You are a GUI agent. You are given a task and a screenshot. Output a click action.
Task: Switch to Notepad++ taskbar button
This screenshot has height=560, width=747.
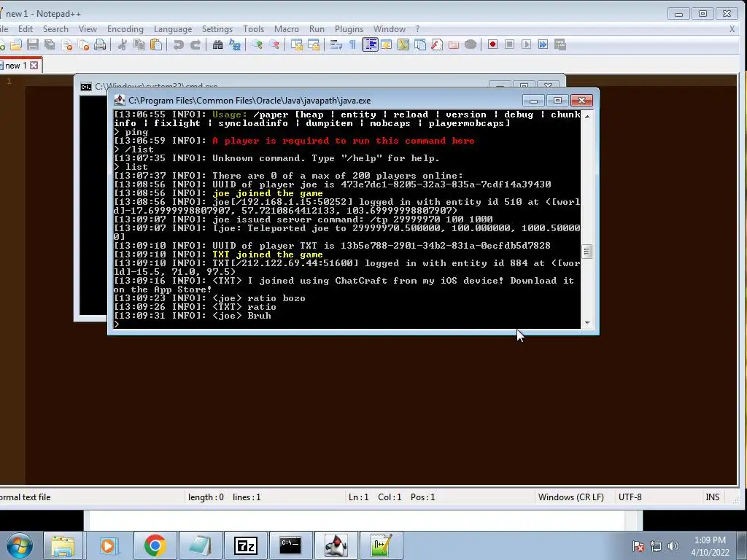(381, 545)
